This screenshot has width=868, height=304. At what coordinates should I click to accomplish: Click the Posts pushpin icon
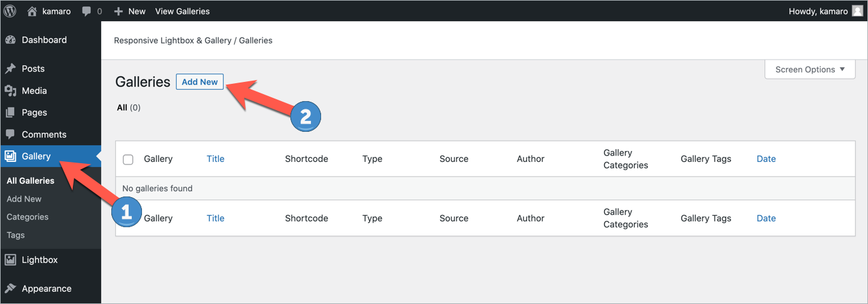(x=10, y=68)
